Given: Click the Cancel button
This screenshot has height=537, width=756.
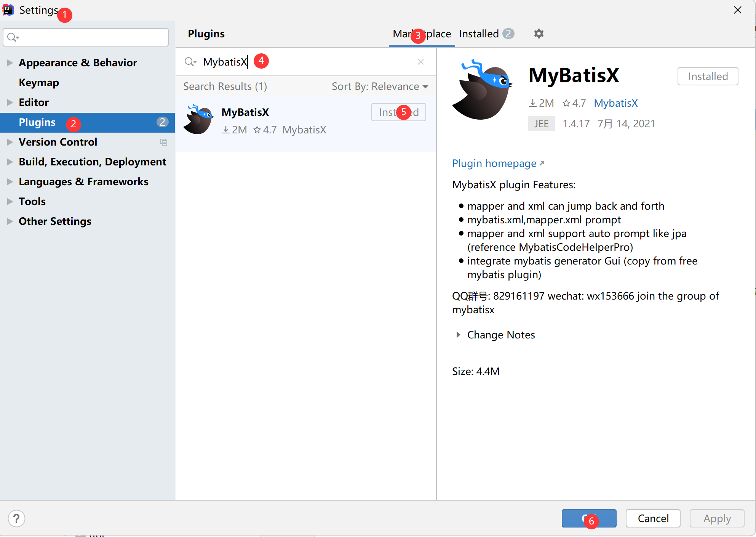Looking at the screenshot, I should coord(653,518).
